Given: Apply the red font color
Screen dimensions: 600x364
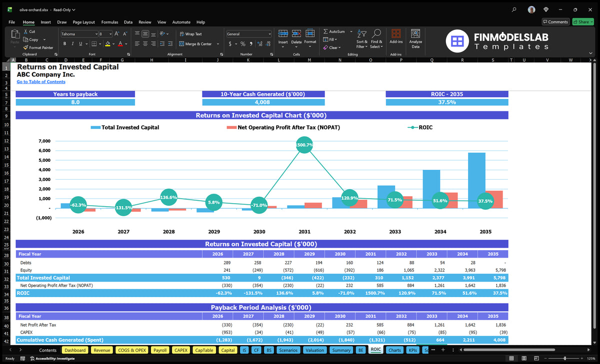Looking at the screenshot, I should [120, 44].
